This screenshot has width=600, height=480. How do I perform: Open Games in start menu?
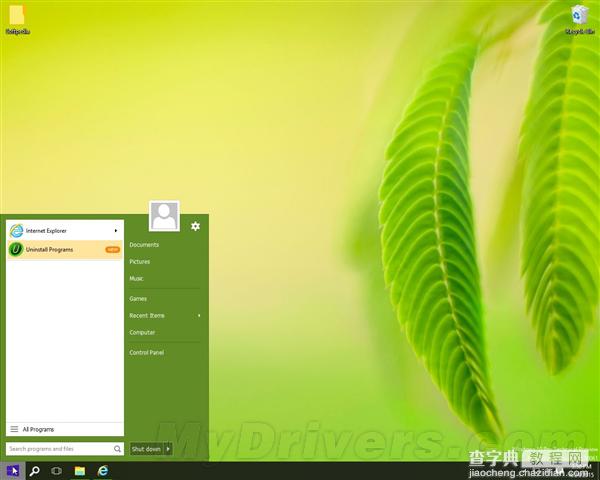[x=138, y=299]
